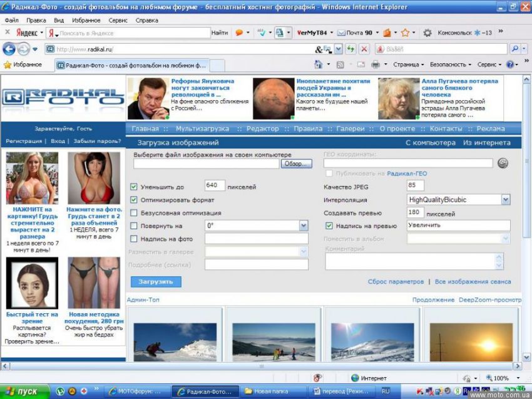The width and height of the screenshot is (532, 399).
Task: Click the Обзор browse button
Action: [x=296, y=163]
